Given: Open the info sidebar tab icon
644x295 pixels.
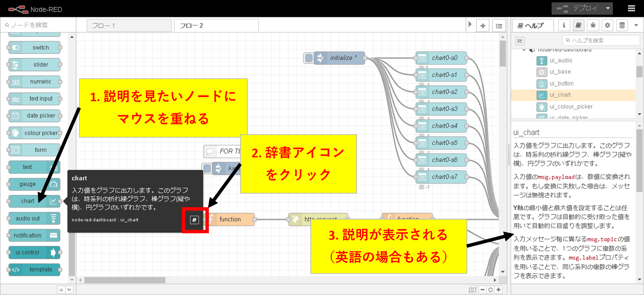Looking at the screenshot, I should pyautogui.click(x=564, y=25).
